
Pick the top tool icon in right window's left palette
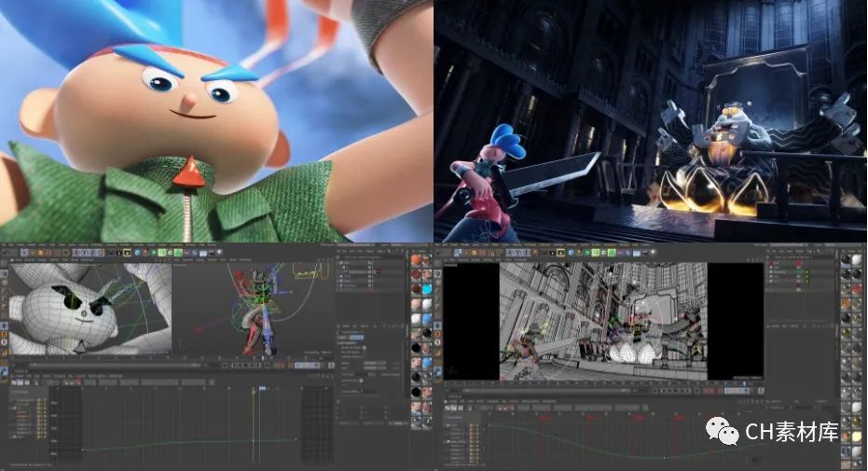pos(438,272)
